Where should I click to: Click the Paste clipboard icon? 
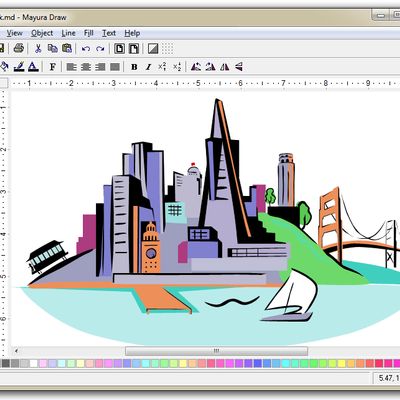(x=67, y=48)
